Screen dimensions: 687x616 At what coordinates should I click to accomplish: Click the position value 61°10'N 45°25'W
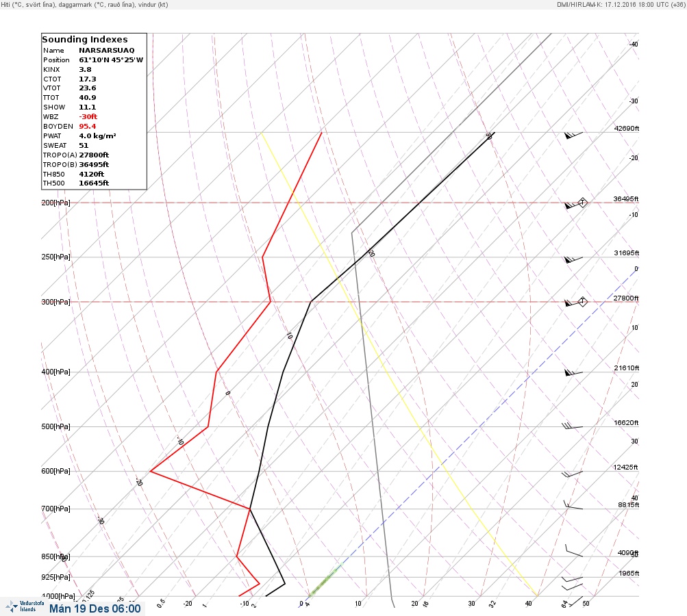(x=111, y=60)
